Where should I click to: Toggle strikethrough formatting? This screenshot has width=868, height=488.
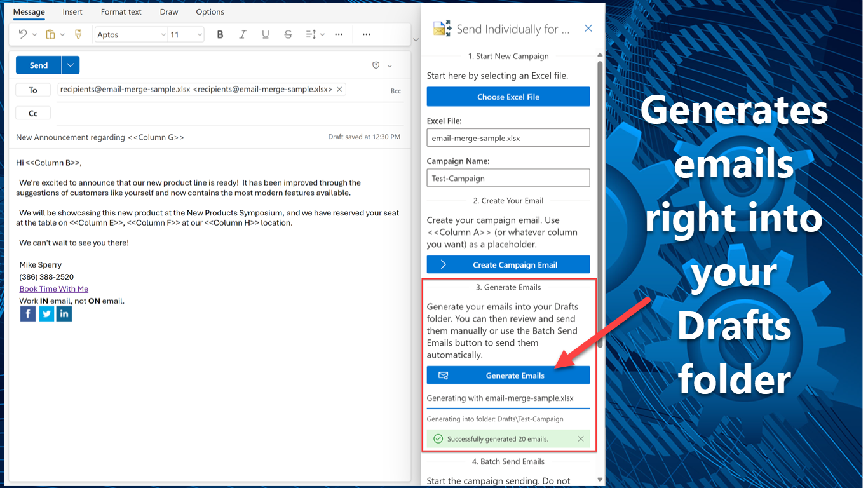(x=288, y=35)
